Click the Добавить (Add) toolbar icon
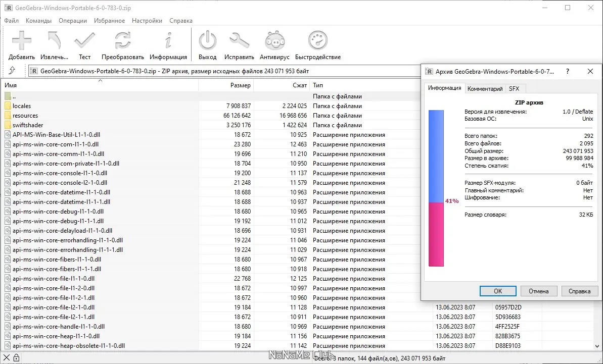603x364 pixels. click(22, 40)
